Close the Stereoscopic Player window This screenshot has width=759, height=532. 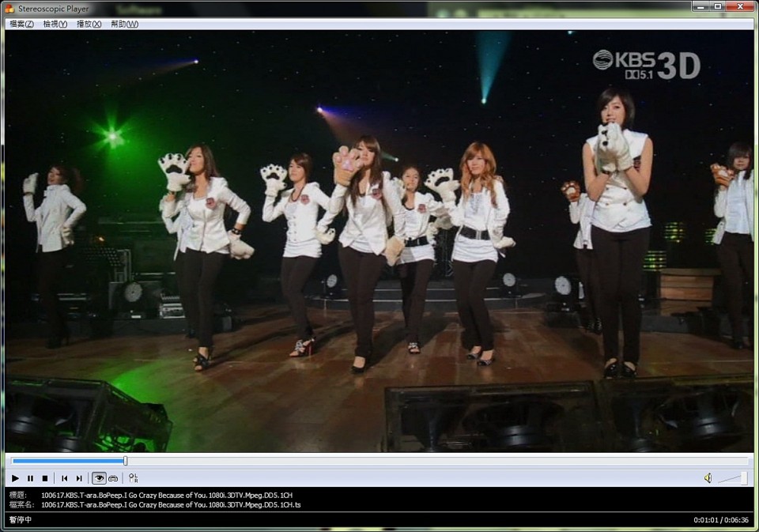741,6
